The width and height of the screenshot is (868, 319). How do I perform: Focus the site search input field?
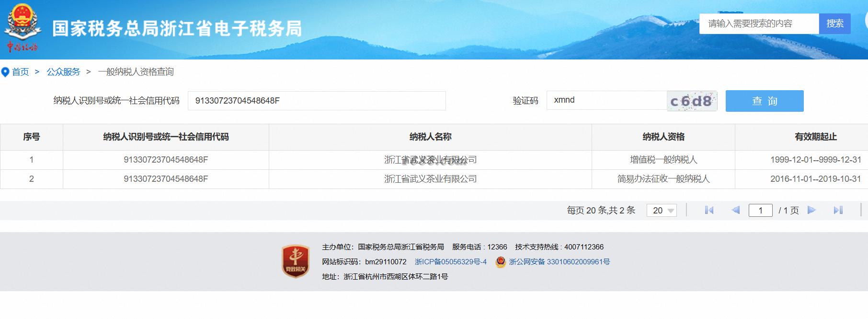[x=759, y=24]
